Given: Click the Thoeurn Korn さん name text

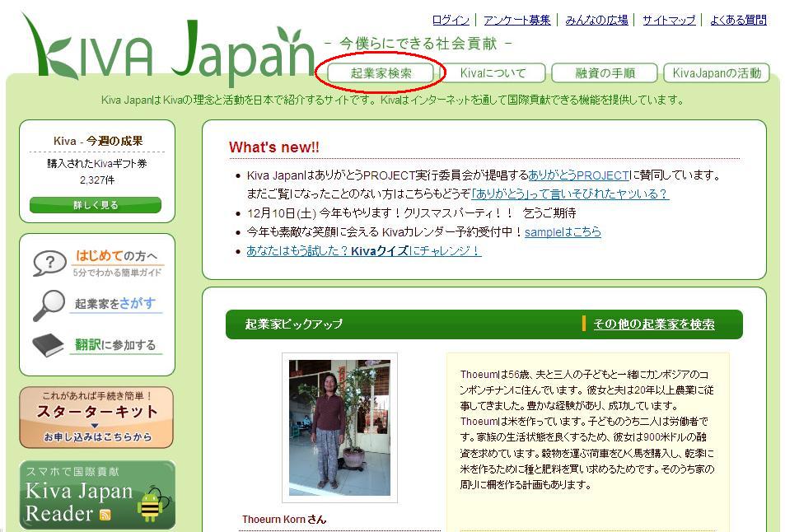Looking at the screenshot, I should (x=284, y=520).
